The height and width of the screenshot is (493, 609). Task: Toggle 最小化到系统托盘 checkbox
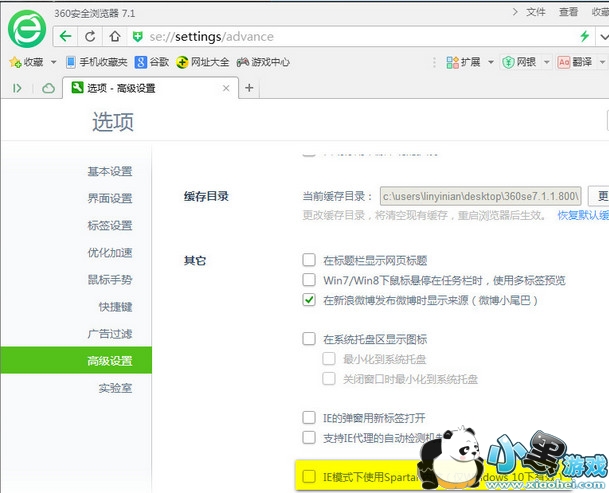click(329, 359)
